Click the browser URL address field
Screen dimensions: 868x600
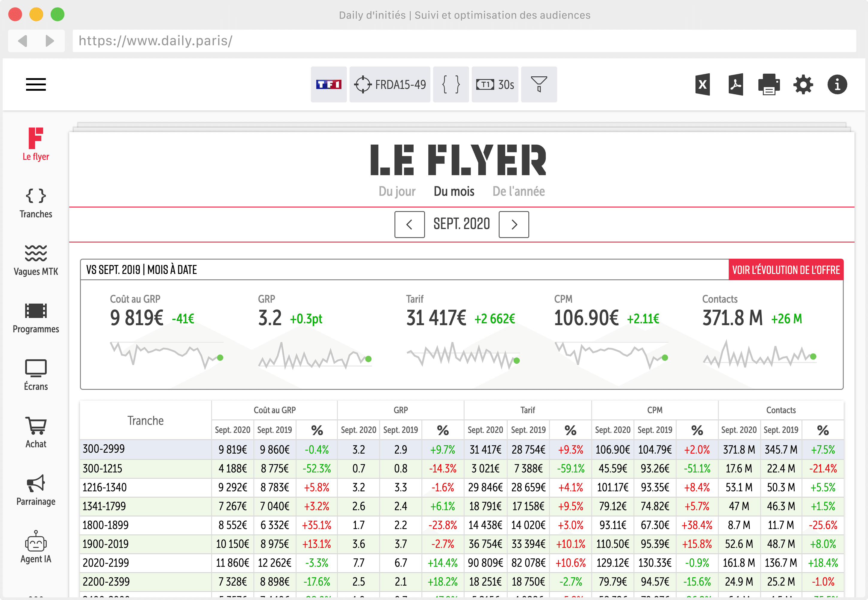click(x=464, y=41)
